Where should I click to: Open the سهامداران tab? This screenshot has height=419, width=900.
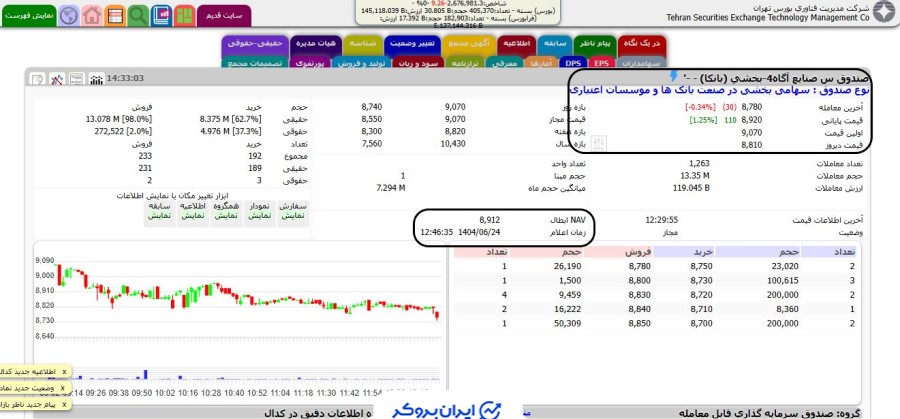tap(641, 63)
